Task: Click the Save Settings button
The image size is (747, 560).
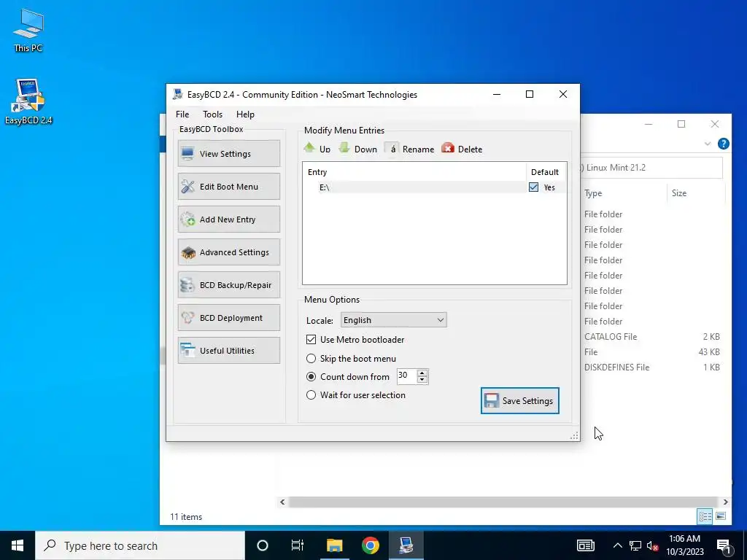Action: click(519, 400)
